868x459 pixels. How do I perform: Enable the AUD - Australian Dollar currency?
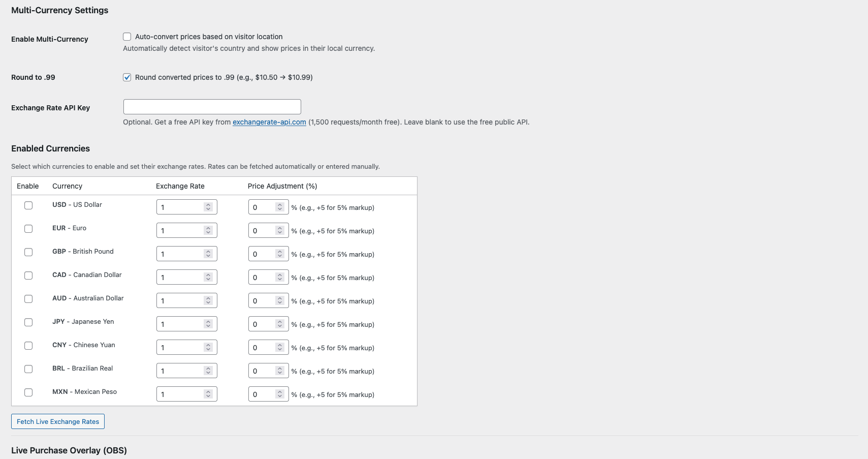pos(28,299)
